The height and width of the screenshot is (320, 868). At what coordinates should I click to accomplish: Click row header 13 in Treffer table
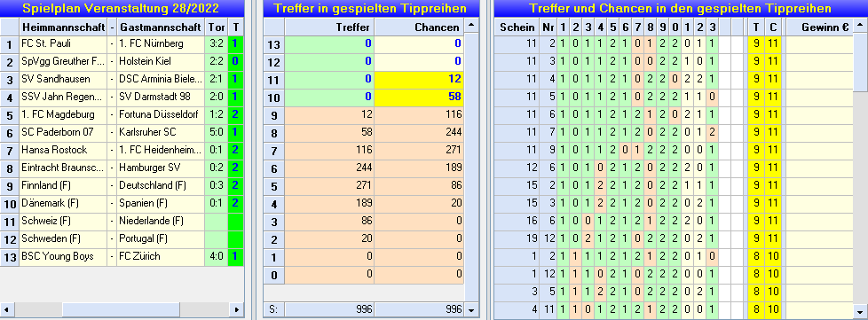(x=273, y=45)
